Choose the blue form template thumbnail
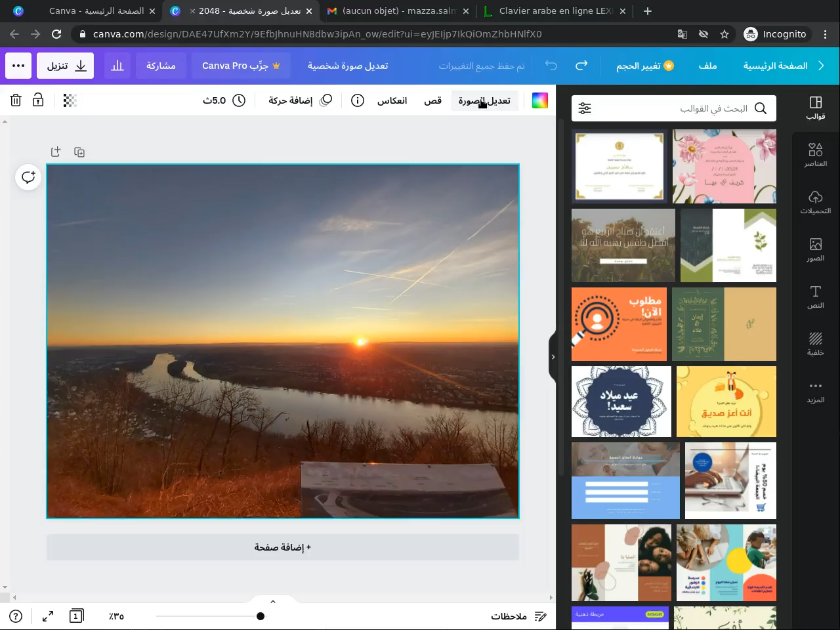 point(625,481)
